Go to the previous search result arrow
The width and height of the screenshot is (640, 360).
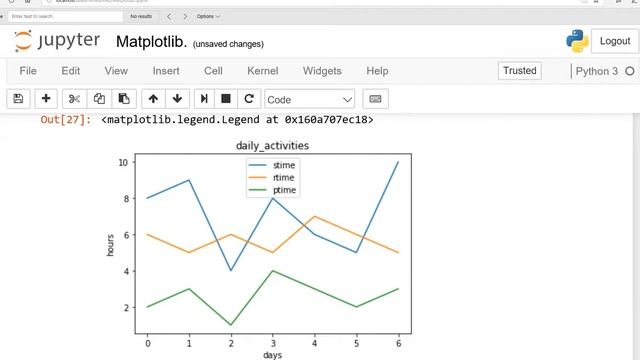[169, 16]
